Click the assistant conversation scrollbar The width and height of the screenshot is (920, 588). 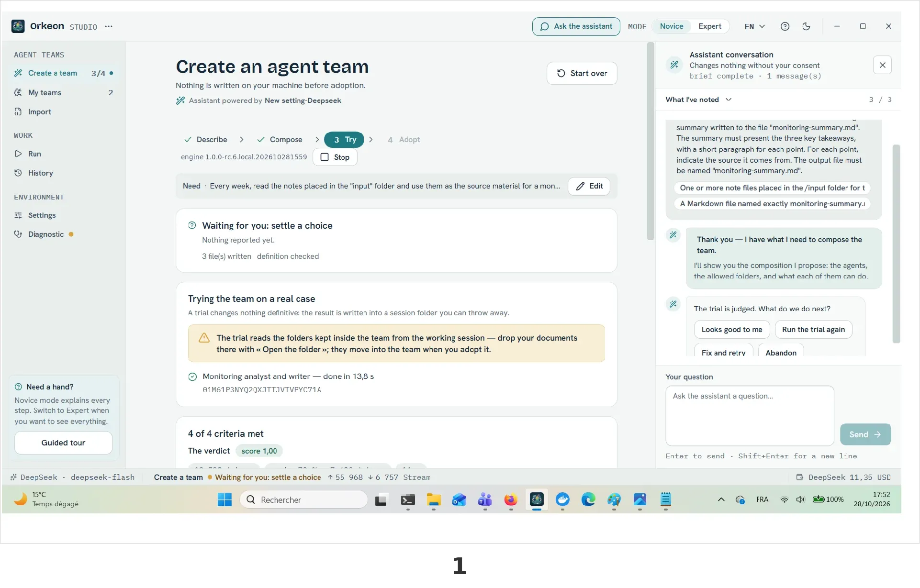[x=896, y=244]
